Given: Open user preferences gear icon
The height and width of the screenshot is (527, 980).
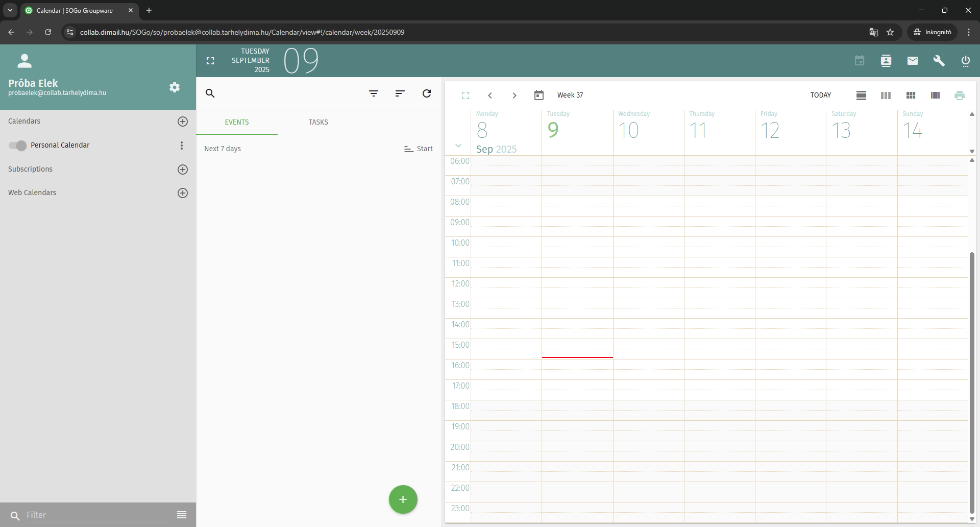Looking at the screenshot, I should (175, 87).
